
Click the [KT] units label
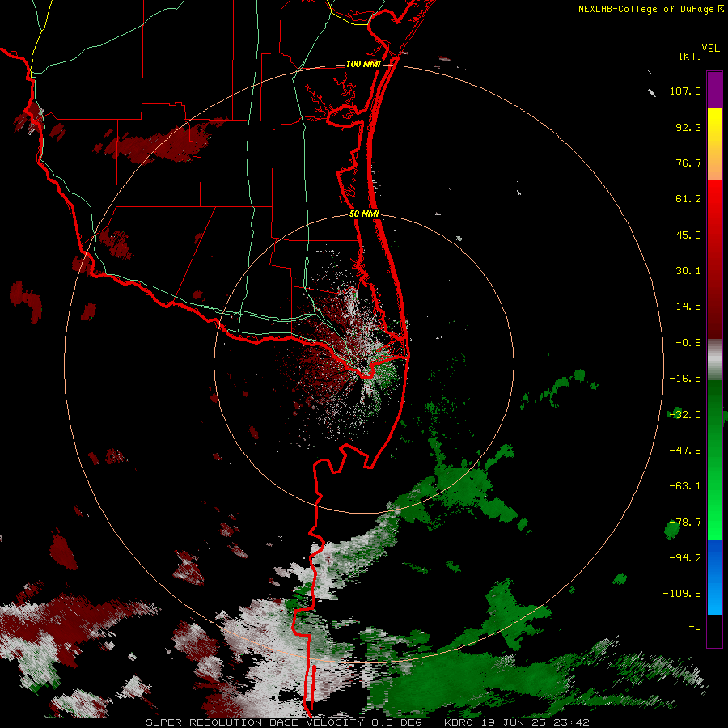click(x=690, y=56)
